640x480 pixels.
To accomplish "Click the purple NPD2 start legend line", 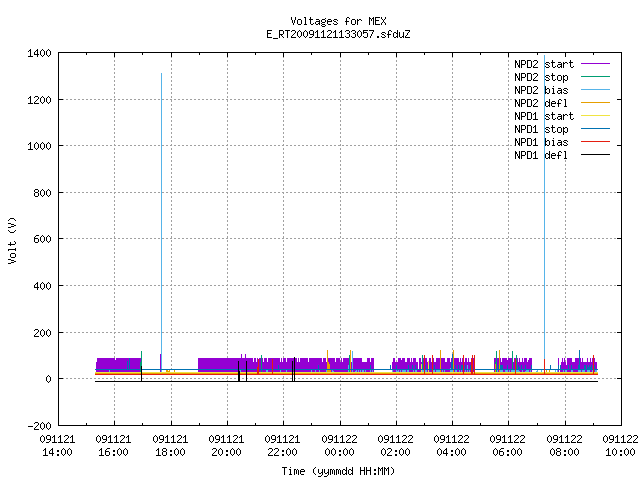I will [596, 64].
